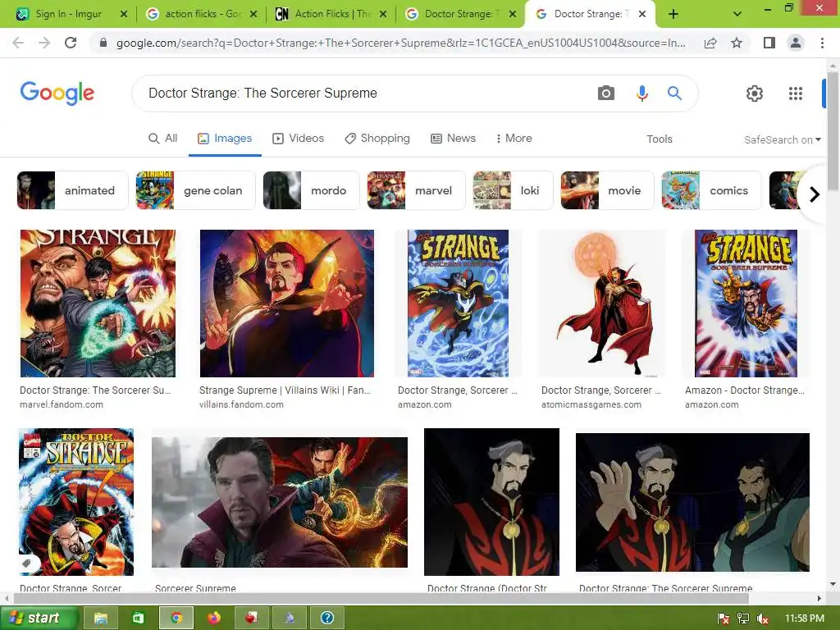Open the atomicmassgames.com Doctor Strange image
This screenshot has height=630, width=840.
pos(601,304)
